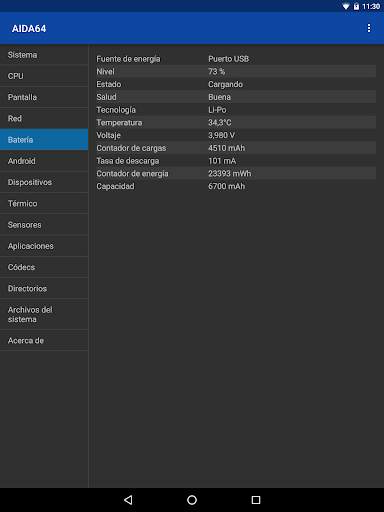Select the 34,3°C temperature value

point(220,123)
